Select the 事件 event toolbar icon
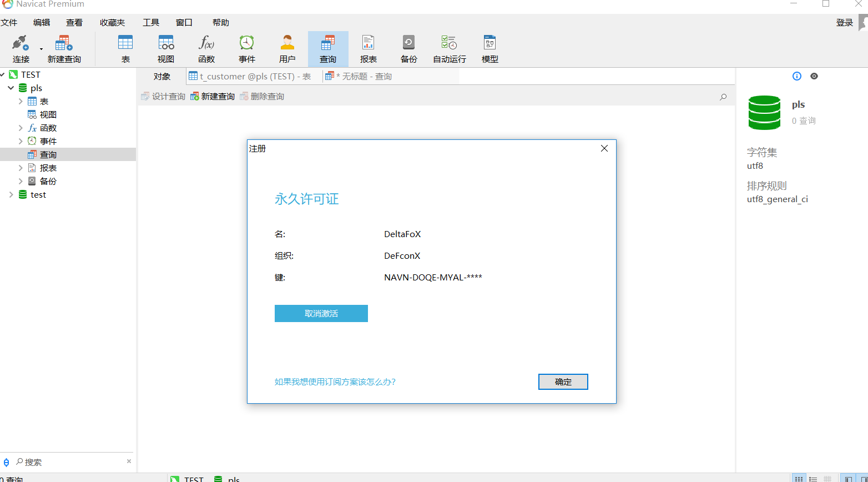This screenshot has height=482, width=868. pos(247,49)
